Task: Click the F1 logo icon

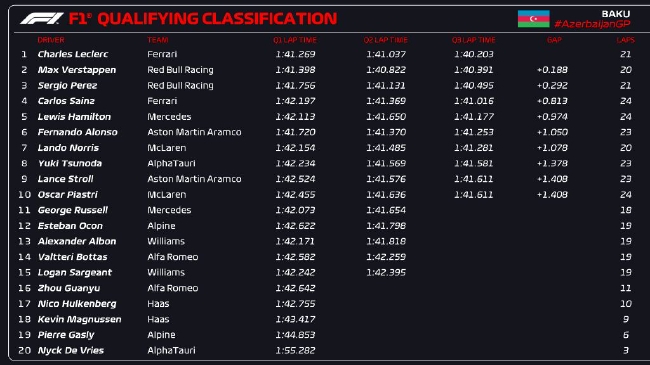Action: [x=41, y=19]
